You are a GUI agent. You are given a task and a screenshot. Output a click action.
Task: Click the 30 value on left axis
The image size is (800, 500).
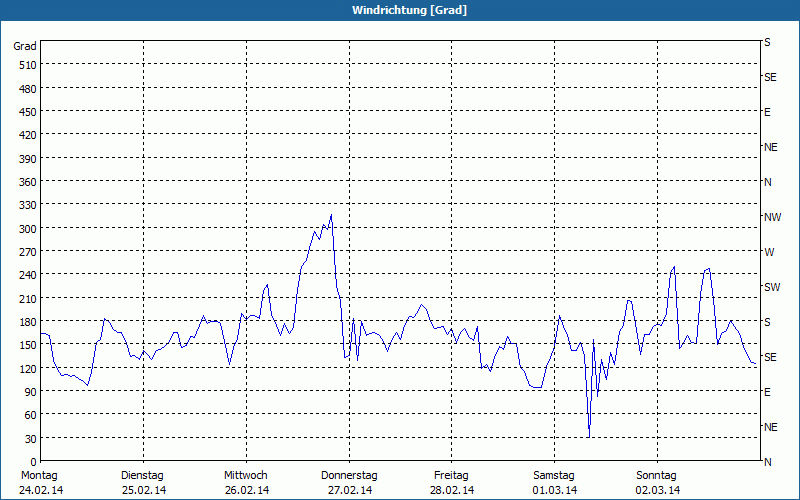pos(31,439)
